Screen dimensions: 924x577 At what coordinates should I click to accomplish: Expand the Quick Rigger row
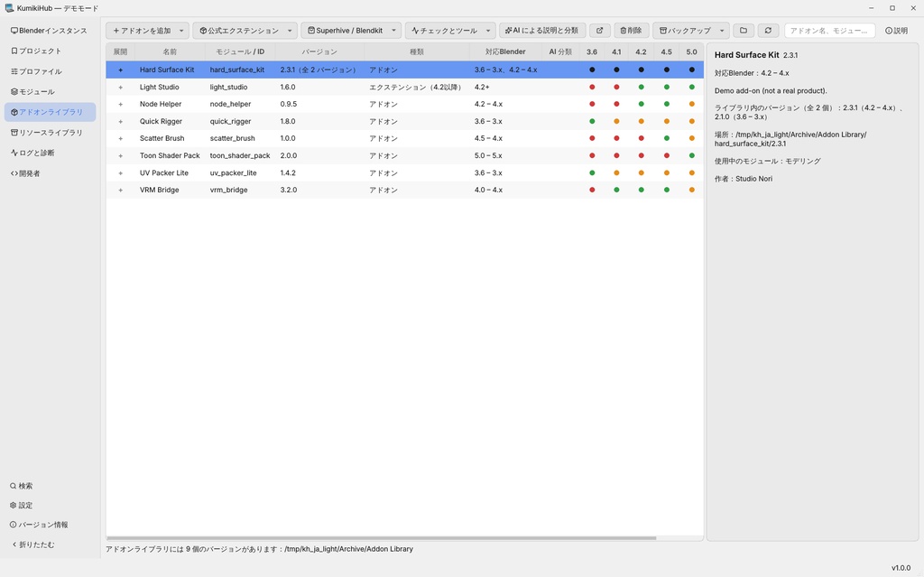point(121,122)
